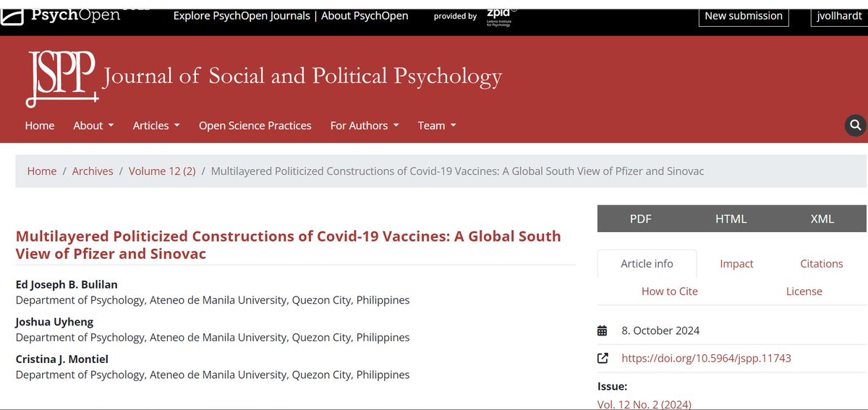Viewport: 868px width, 410px height.
Task: Open the XML version
Action: pyautogui.click(x=822, y=218)
